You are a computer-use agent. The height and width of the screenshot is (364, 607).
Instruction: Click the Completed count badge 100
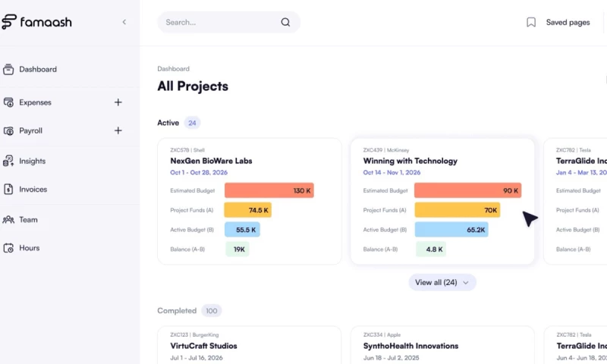[x=212, y=311]
